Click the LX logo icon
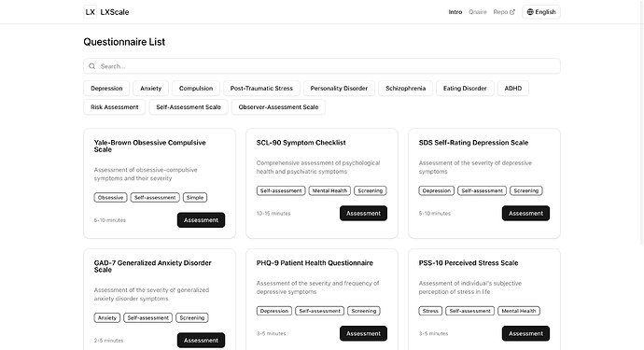The height and width of the screenshot is (350, 644). click(x=91, y=12)
